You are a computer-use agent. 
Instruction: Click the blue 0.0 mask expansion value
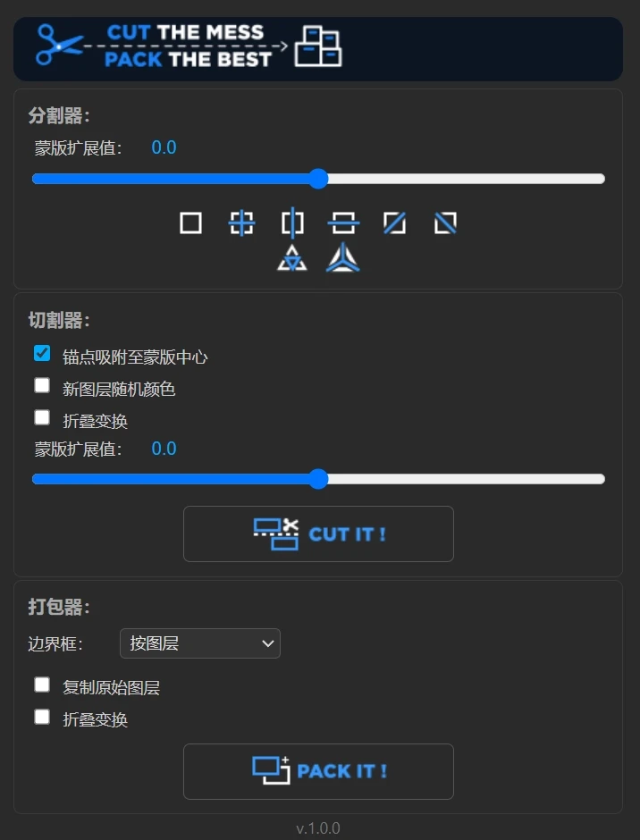click(x=164, y=147)
